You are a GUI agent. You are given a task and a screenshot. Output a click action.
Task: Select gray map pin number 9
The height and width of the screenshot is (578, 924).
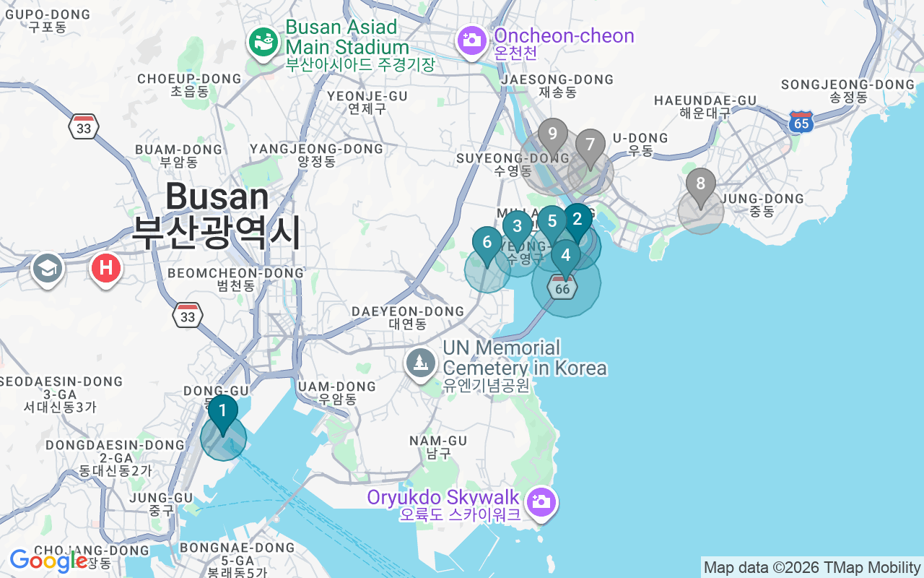553,137
